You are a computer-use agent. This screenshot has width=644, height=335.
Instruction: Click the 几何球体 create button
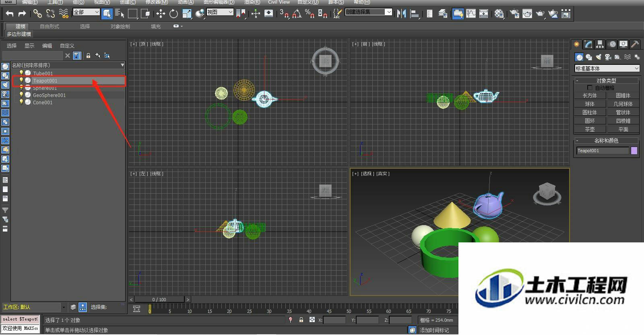tap(623, 104)
